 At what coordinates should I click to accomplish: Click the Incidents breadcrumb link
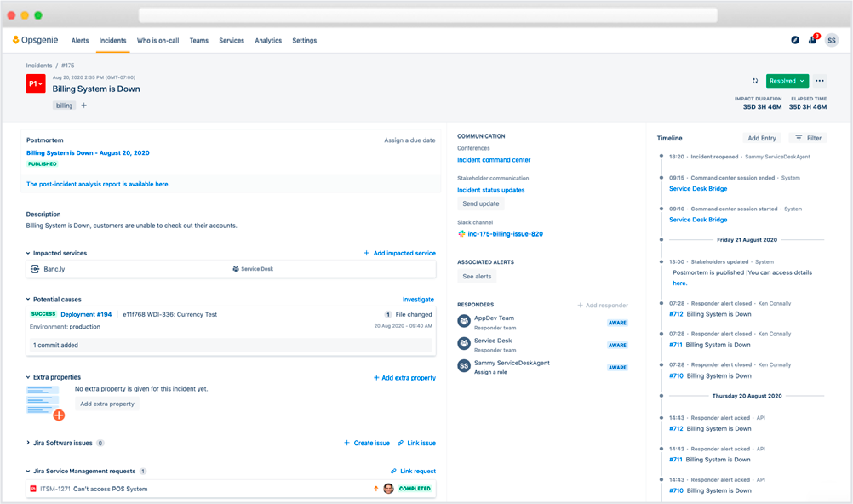(x=39, y=66)
